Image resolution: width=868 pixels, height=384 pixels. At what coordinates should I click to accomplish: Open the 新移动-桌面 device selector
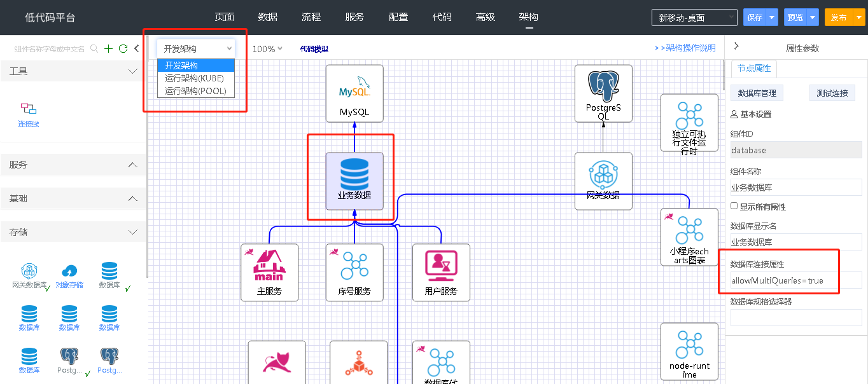pos(694,18)
